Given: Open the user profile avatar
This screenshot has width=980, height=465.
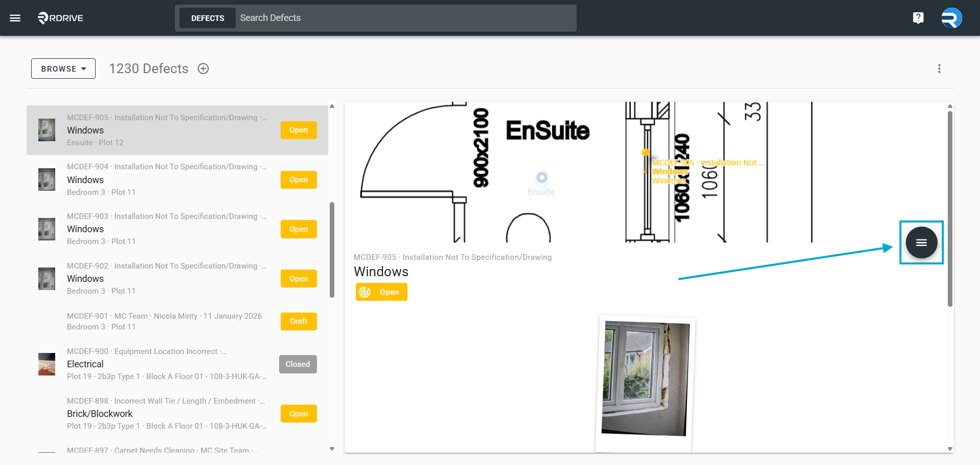Looking at the screenshot, I should [x=951, y=18].
